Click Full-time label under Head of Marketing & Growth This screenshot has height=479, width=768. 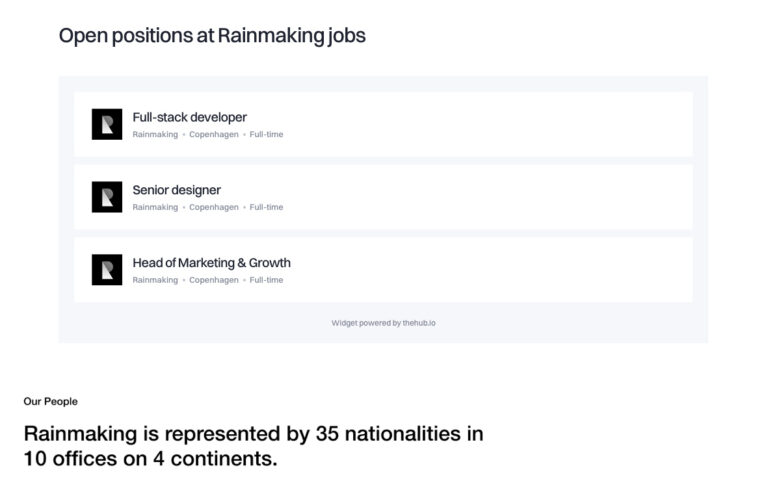(266, 280)
